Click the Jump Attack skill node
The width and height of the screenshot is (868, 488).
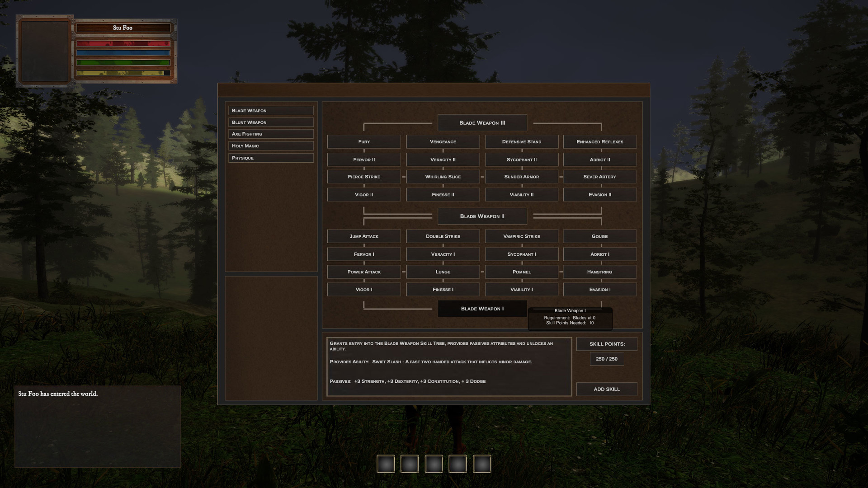tap(363, 236)
